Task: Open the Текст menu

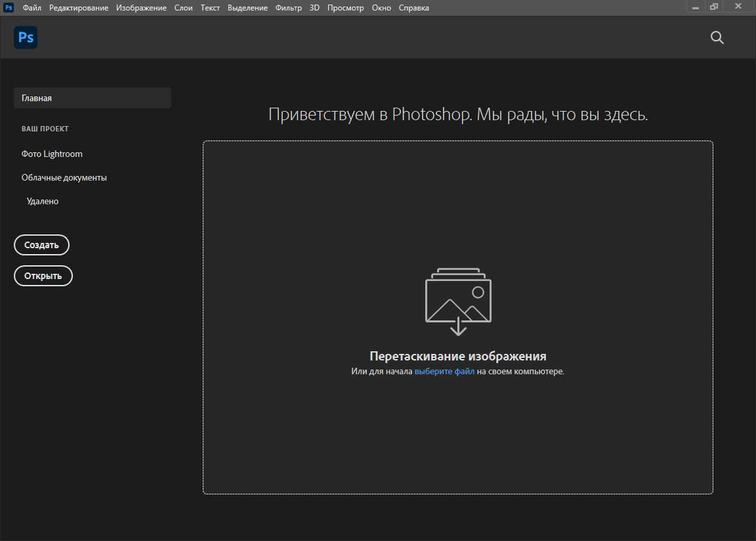Action: click(x=210, y=8)
